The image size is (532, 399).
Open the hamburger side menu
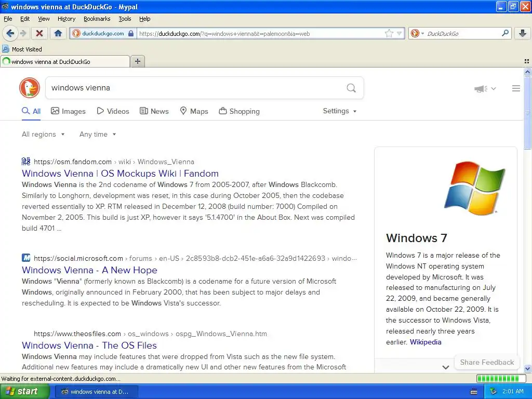point(516,88)
